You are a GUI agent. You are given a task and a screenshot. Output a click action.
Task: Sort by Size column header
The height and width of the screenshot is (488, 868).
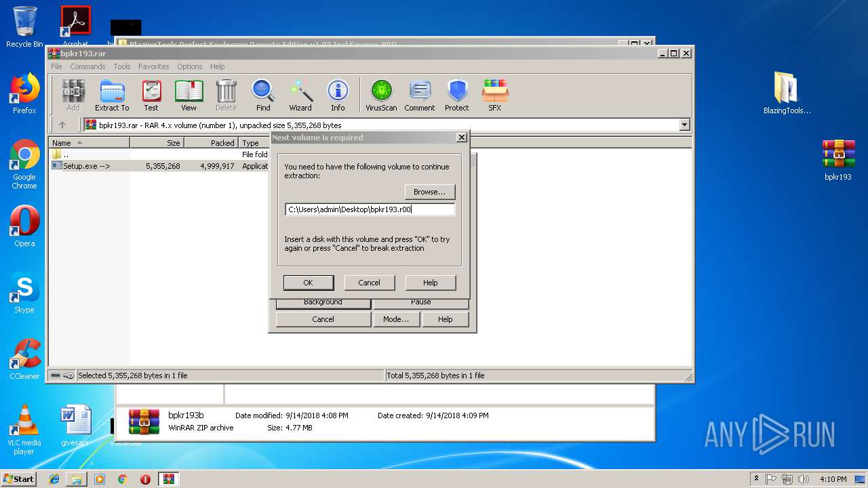(x=157, y=143)
